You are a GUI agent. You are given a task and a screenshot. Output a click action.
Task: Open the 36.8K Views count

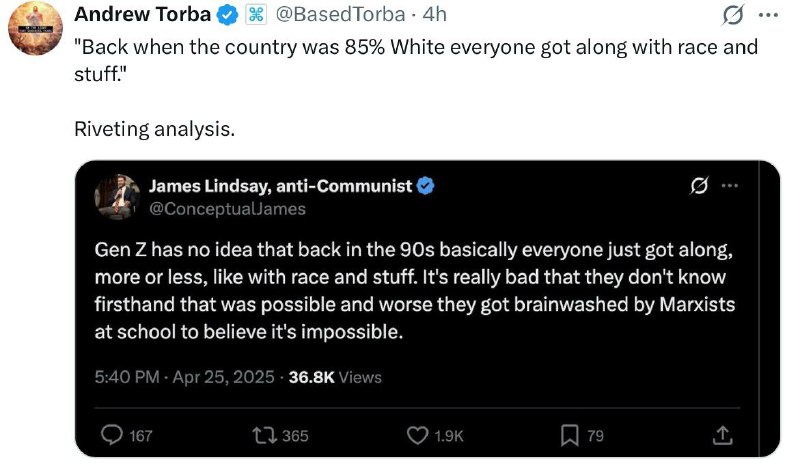pos(335,377)
